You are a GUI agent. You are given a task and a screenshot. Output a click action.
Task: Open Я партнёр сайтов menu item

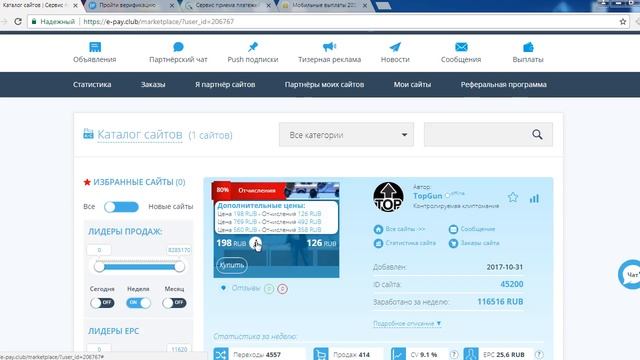coord(225,84)
